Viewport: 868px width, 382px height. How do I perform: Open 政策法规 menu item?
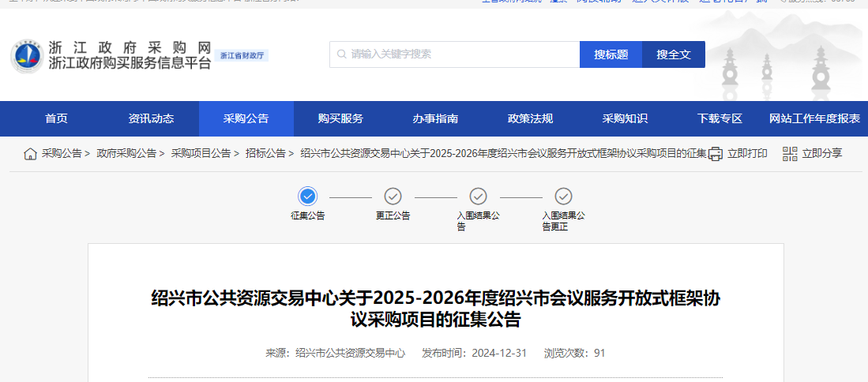click(530, 118)
